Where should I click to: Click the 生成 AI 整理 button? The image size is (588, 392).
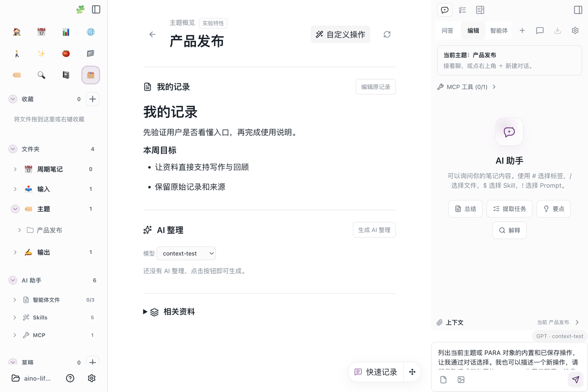(x=374, y=230)
